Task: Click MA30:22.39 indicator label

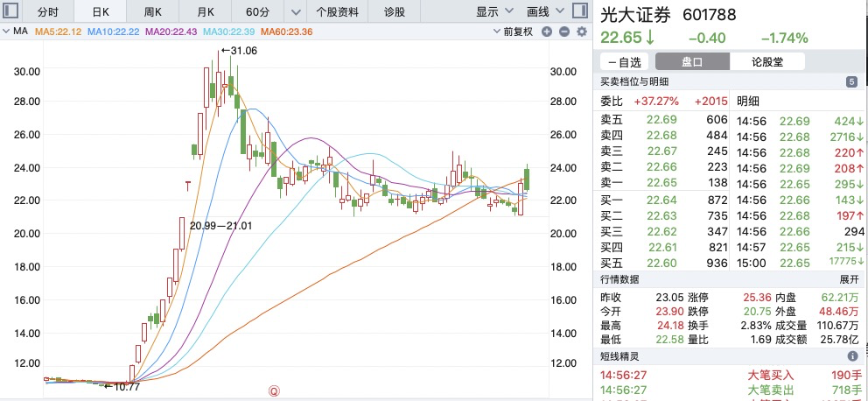Action: coord(229,32)
